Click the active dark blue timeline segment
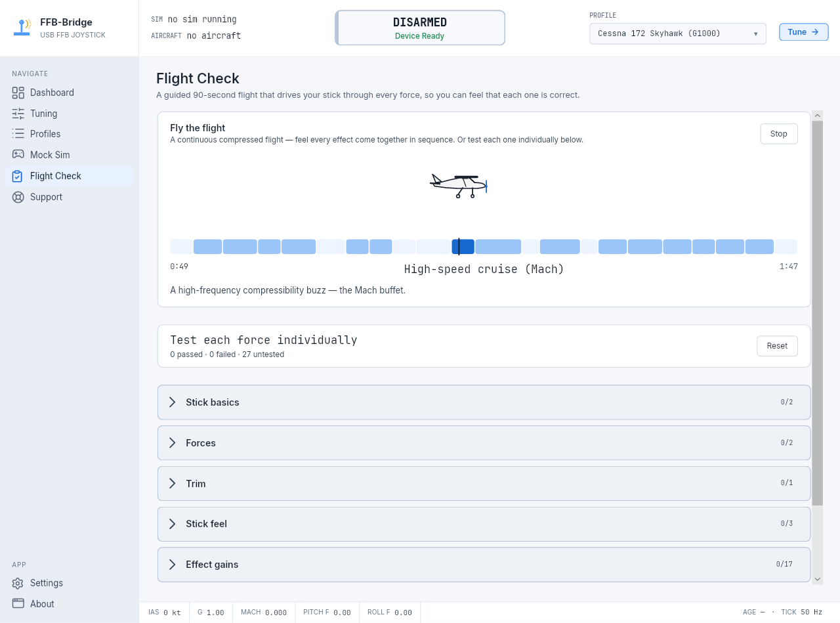Image resolution: width=840 pixels, height=623 pixels. 463,247
